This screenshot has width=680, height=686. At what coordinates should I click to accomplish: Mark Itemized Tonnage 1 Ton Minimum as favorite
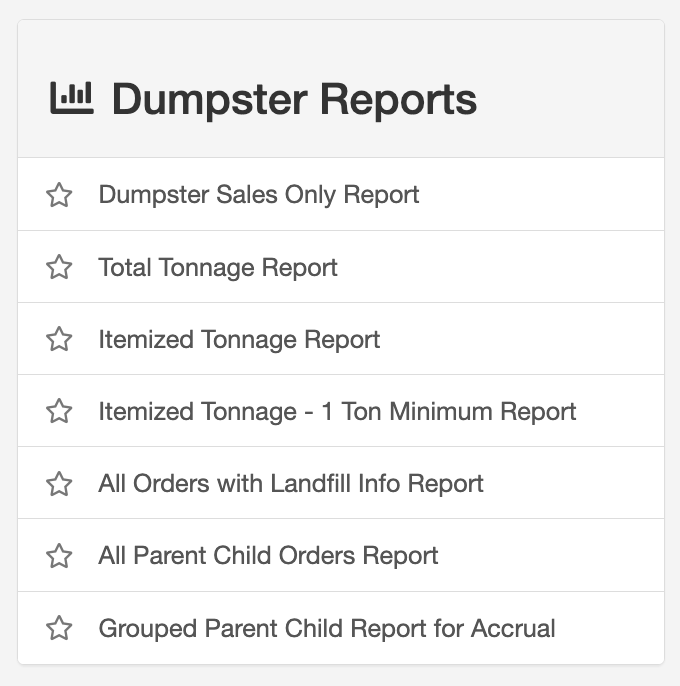tap(60, 411)
